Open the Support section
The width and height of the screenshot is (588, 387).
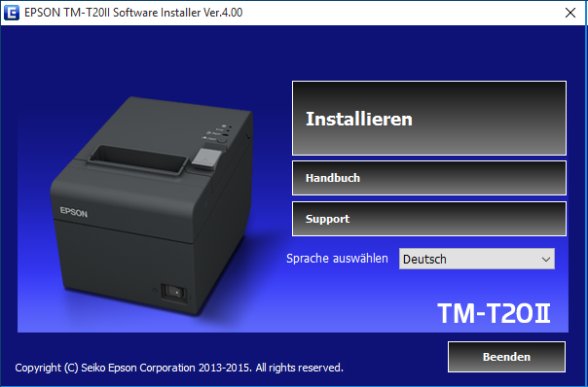point(429,219)
